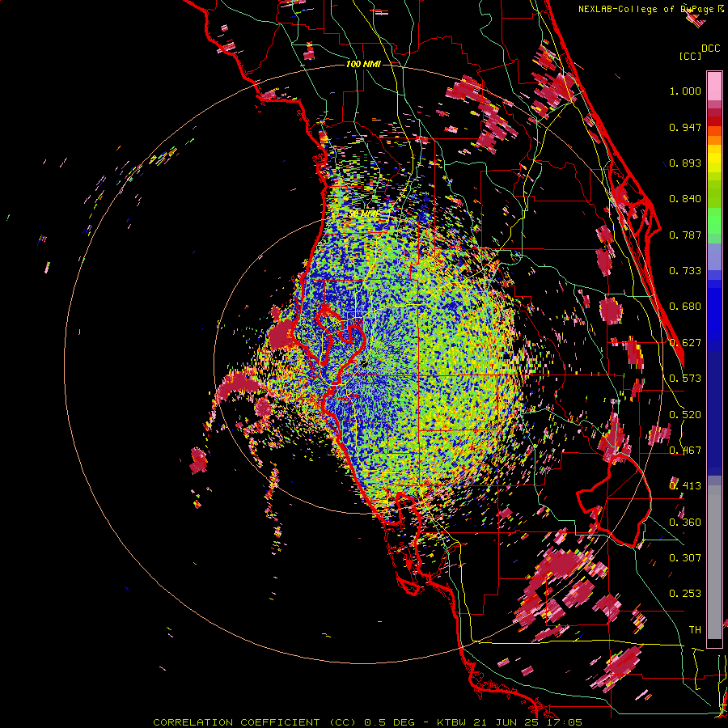Click the TH threshold label in legend
This screenshot has width=728, height=728.
[x=695, y=630]
